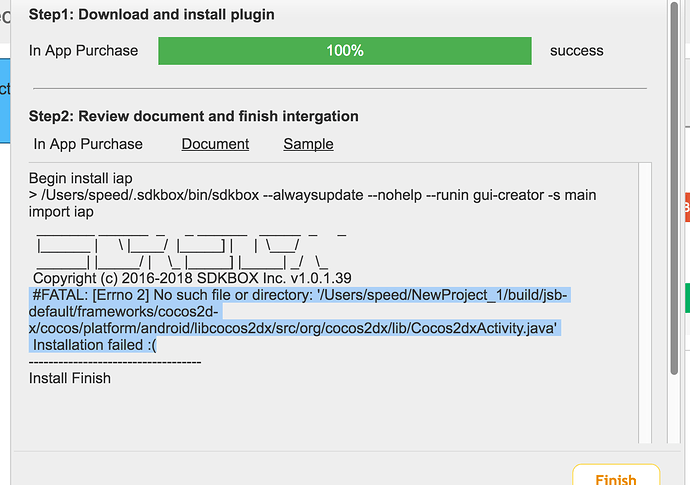Click the Step1 download and install heading
The width and height of the screenshot is (690, 485).
pos(151,15)
